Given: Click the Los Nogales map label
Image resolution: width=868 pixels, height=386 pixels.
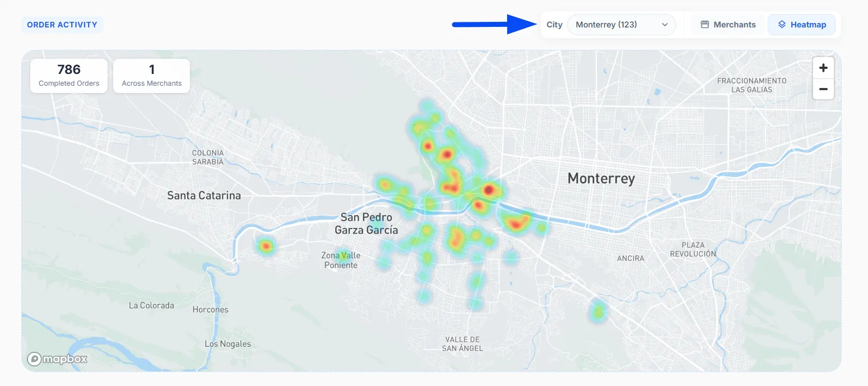Looking at the screenshot, I should [x=228, y=344].
